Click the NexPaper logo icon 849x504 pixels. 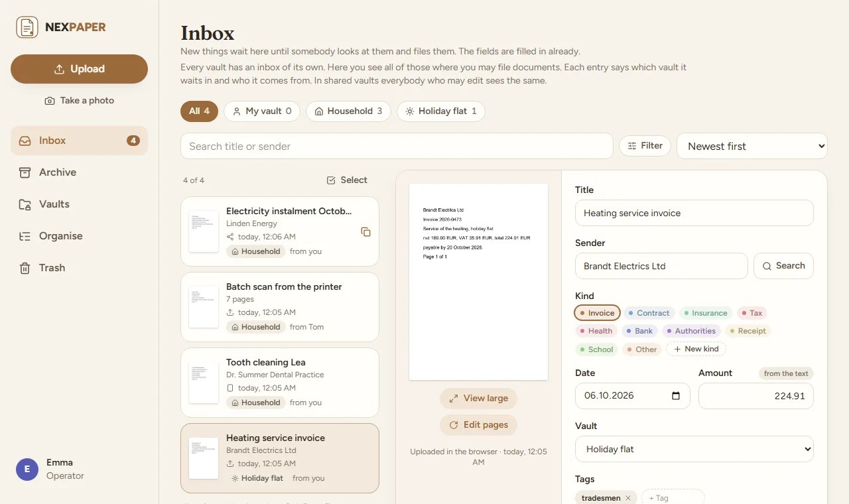(27, 27)
